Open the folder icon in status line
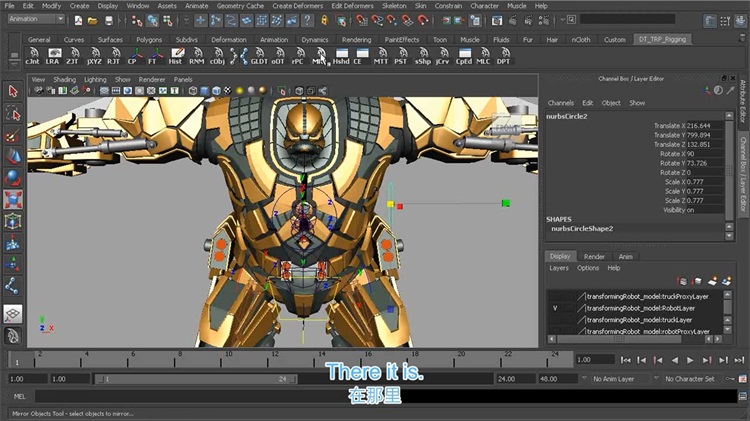Screen dimensions: 750x421 [92, 21]
